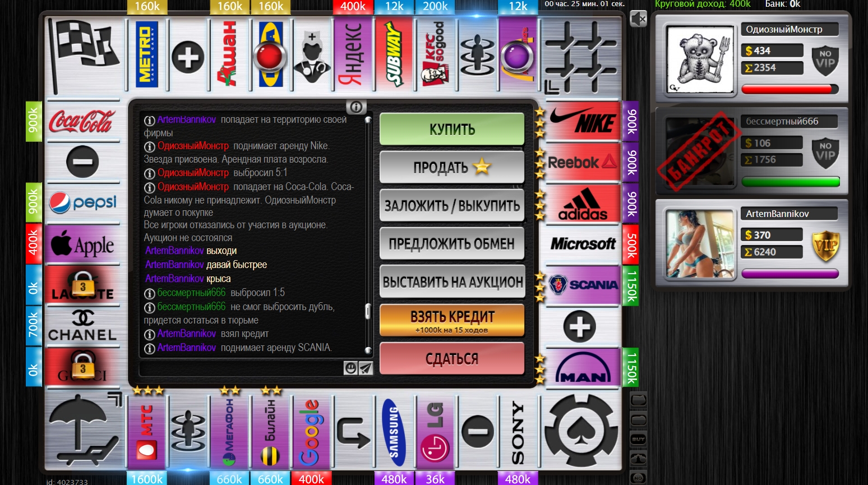Open the chat info icon

pyautogui.click(x=356, y=107)
